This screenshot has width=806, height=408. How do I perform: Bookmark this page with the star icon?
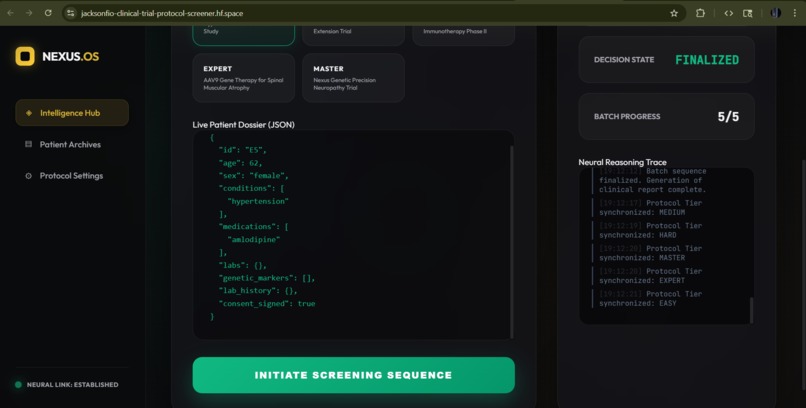tap(674, 13)
